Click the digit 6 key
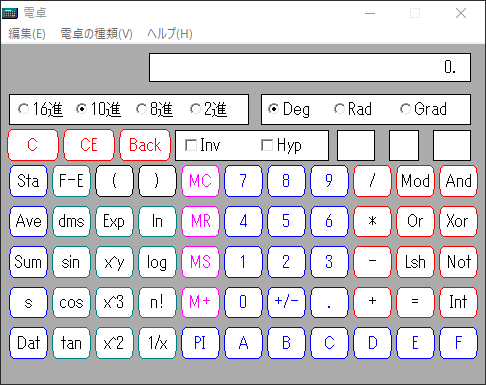This screenshot has height=385, width=486. pos(329,221)
